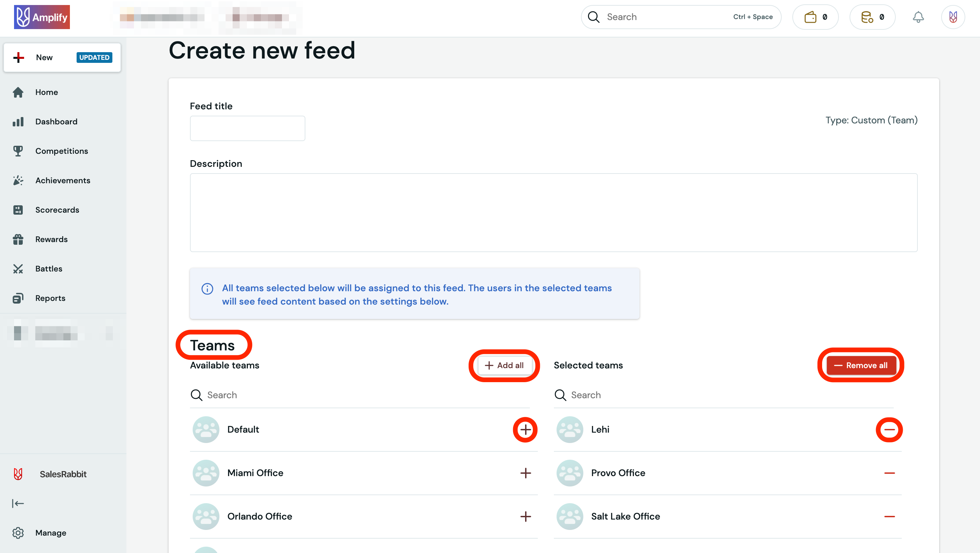Remove the Lehi team with minus icon
The image size is (980, 553).
click(x=889, y=430)
